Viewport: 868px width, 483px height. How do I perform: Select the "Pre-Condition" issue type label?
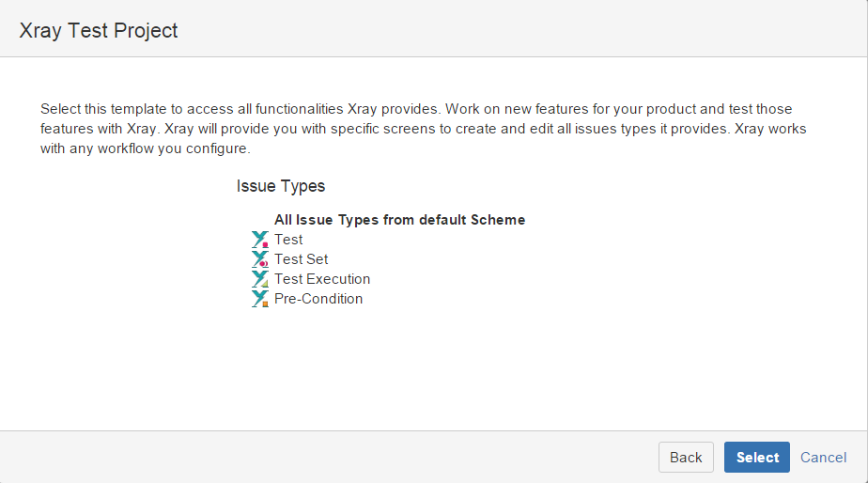click(318, 299)
